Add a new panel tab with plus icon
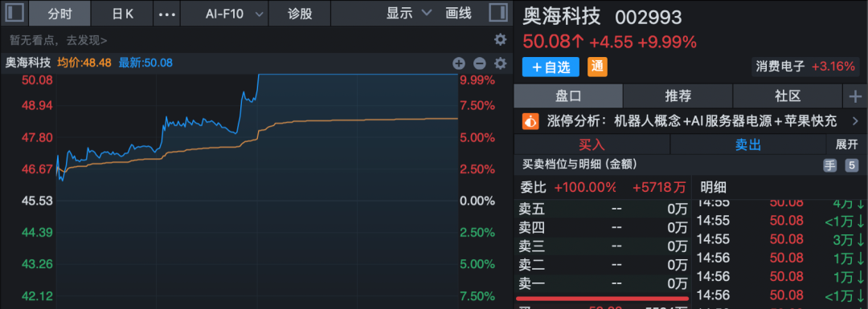 [x=855, y=96]
